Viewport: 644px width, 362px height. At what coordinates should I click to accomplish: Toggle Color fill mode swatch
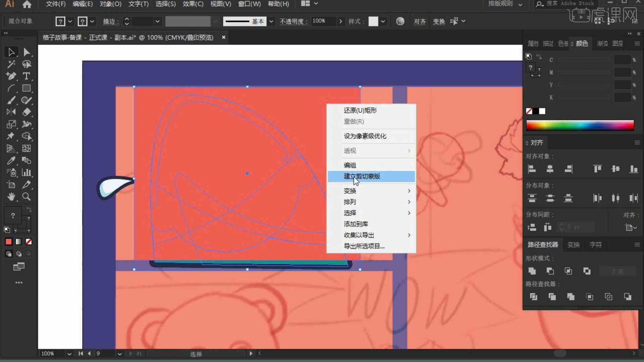[x=9, y=242]
